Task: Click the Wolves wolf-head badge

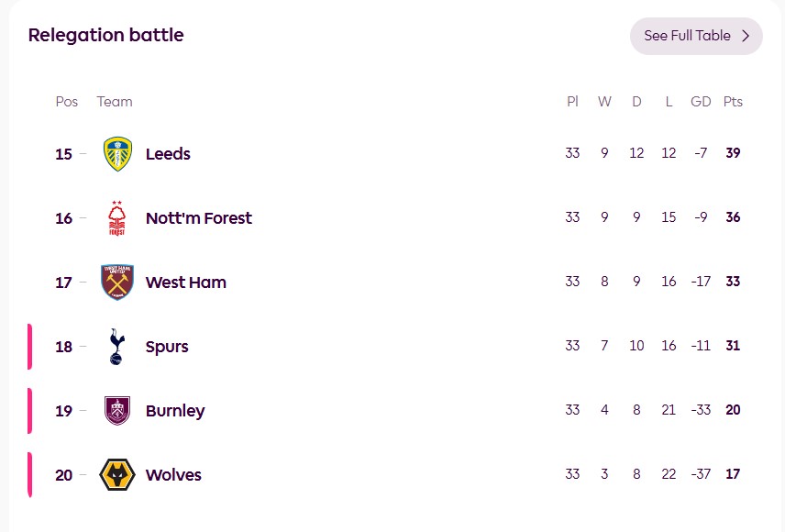Action: [117, 475]
